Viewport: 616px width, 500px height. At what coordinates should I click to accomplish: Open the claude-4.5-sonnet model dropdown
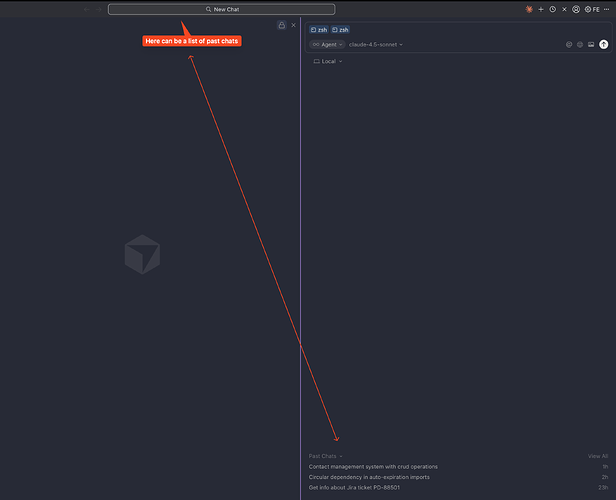(376, 44)
